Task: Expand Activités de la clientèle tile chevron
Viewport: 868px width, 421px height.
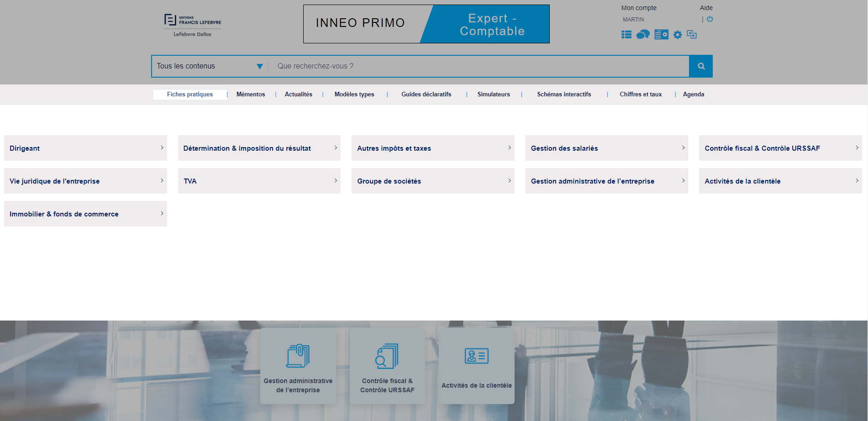Action: (x=857, y=180)
